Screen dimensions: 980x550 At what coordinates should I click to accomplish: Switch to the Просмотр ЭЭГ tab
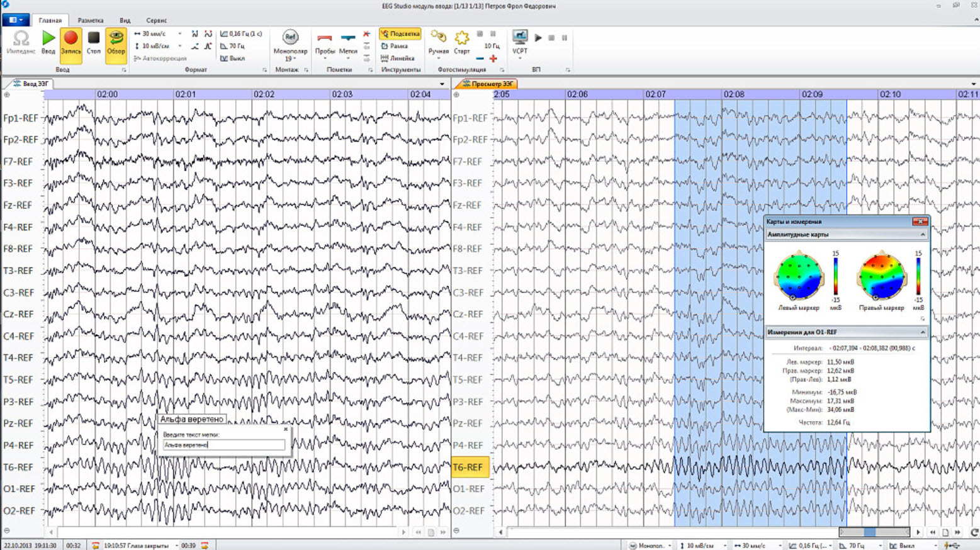(x=486, y=83)
